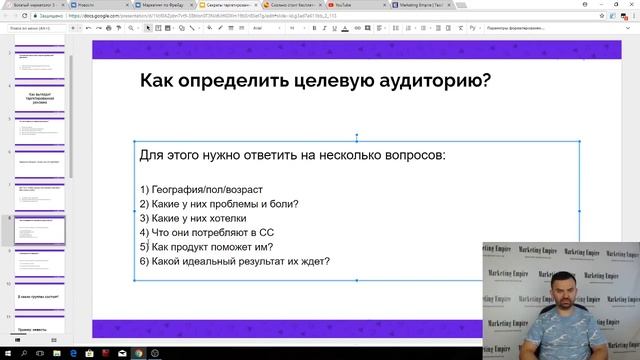Viewport: 640px width, 360px height.
Task: Print the presentation with the printer icon
Action: [109, 28]
